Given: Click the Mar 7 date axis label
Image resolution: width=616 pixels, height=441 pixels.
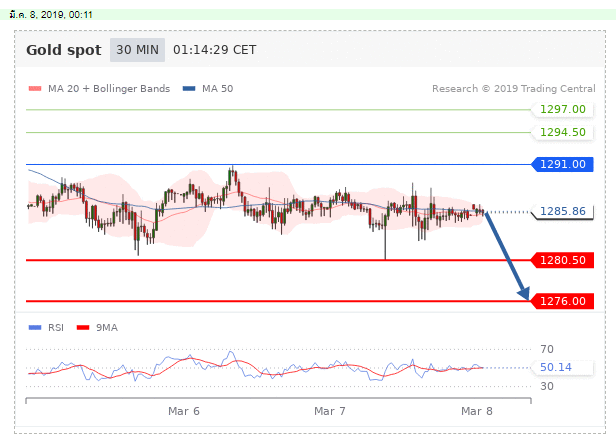Looking at the screenshot, I should point(330,412).
